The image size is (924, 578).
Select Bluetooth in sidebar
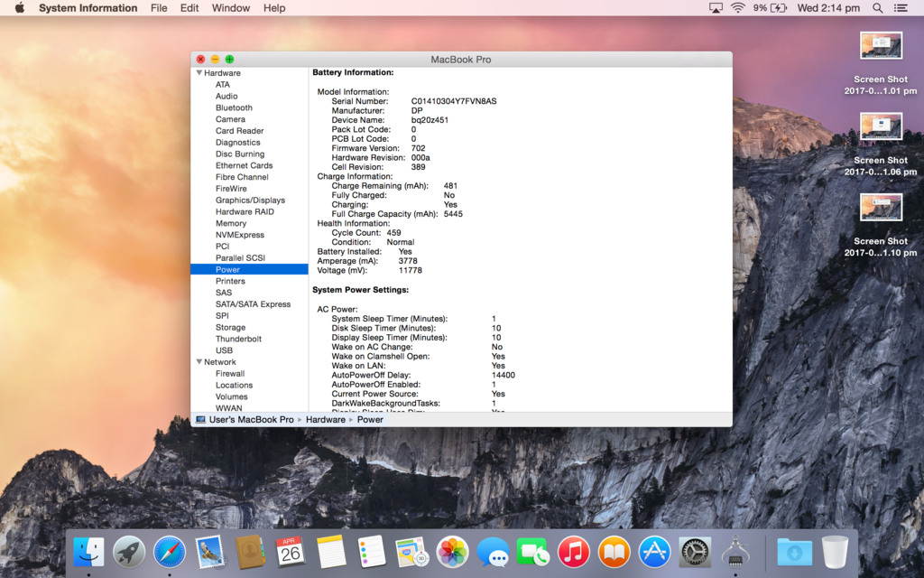click(234, 107)
